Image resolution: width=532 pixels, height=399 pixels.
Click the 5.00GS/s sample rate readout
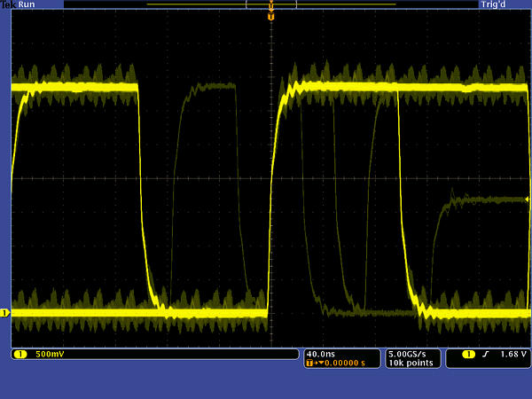pyautogui.click(x=409, y=353)
